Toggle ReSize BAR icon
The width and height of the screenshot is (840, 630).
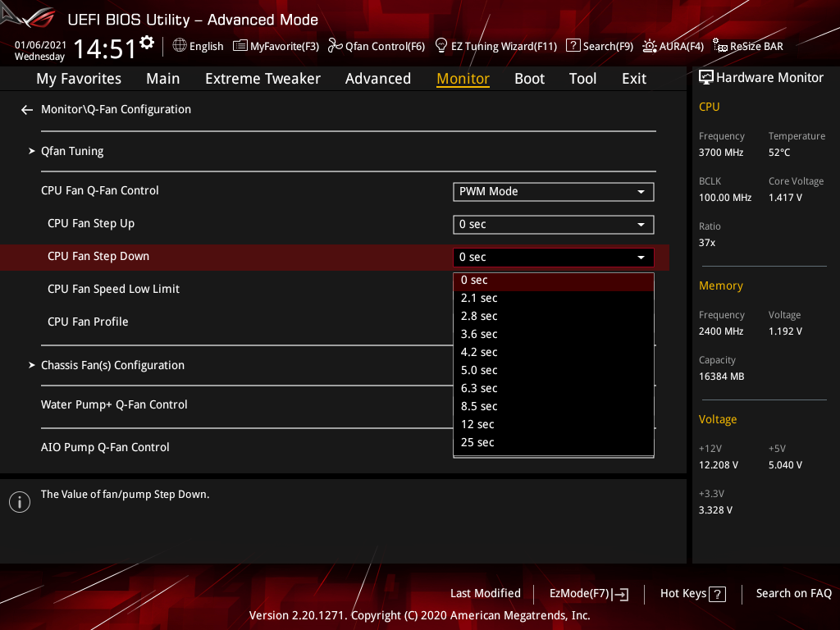[720, 46]
